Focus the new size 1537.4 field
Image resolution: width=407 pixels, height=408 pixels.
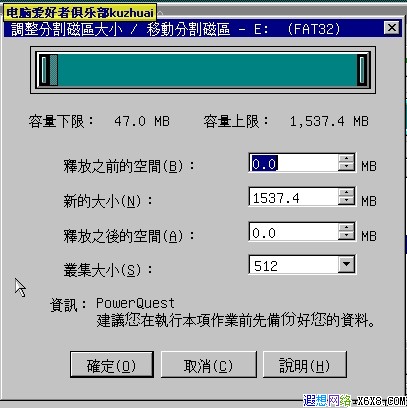[294, 197]
